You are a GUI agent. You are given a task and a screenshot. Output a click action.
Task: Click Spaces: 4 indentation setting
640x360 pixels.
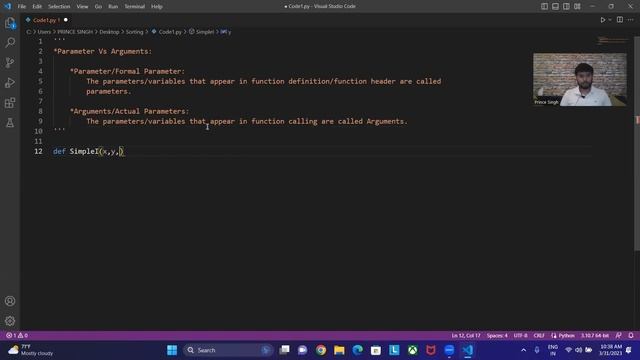tap(497, 336)
